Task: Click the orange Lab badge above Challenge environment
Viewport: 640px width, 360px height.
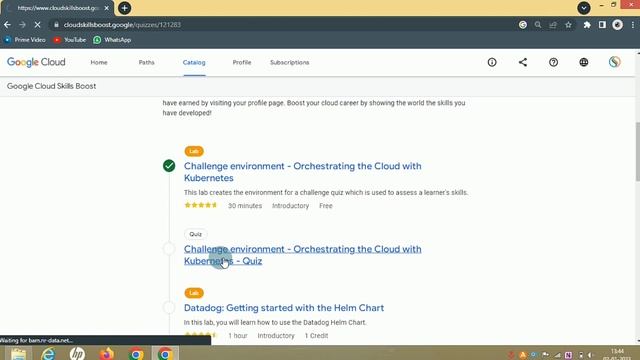Action: [x=194, y=151]
